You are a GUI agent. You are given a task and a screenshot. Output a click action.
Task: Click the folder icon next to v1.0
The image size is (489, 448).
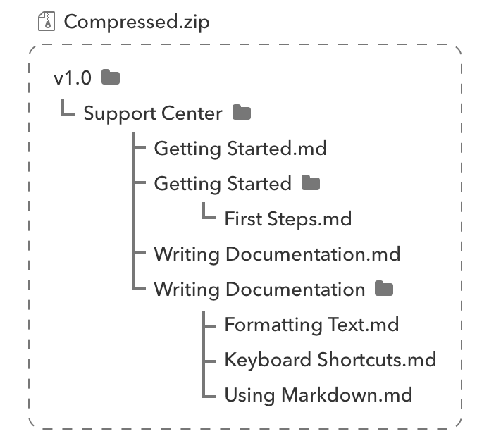(x=111, y=77)
